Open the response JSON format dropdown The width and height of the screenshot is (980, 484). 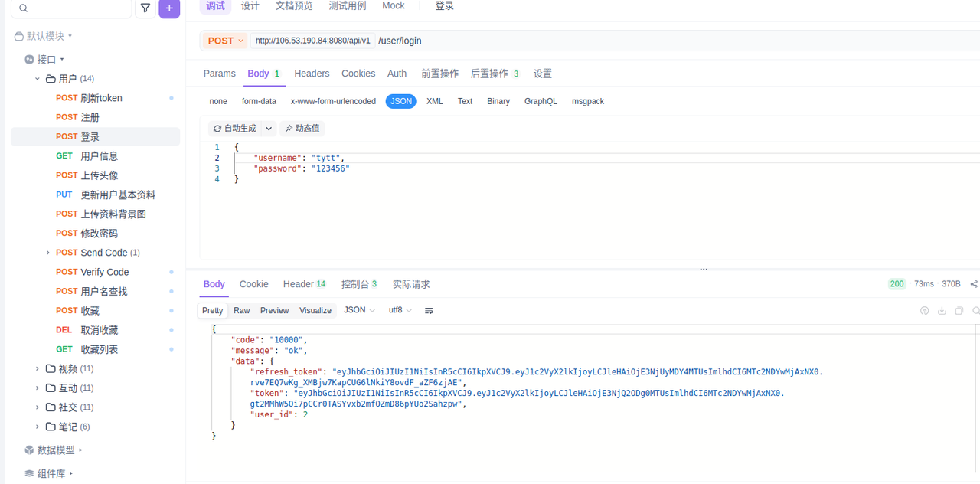pyautogui.click(x=359, y=310)
